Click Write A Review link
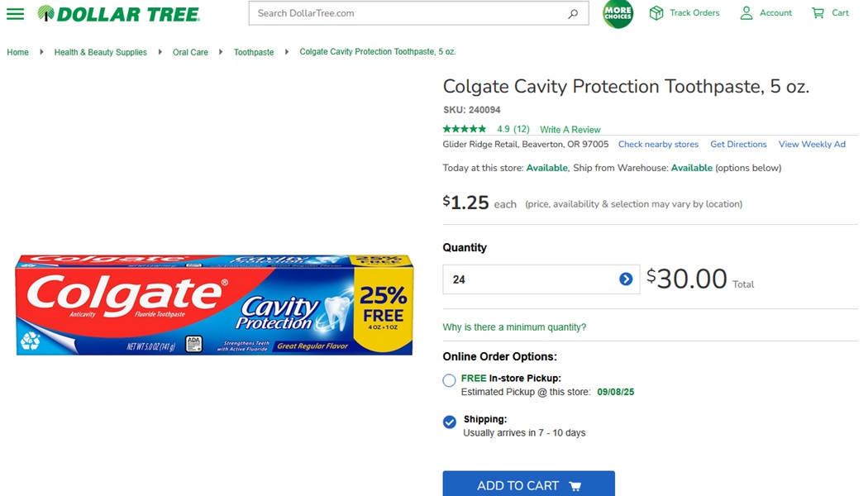868x496 pixels. tap(570, 130)
